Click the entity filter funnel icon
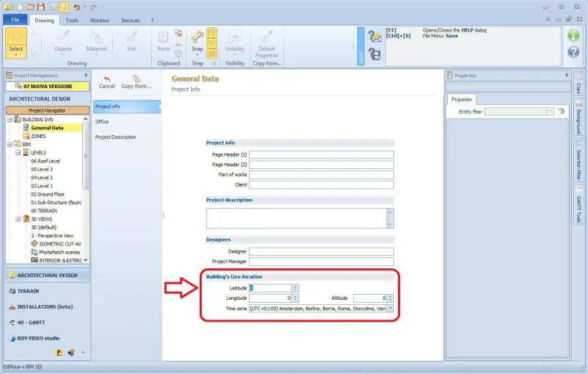 point(562,112)
